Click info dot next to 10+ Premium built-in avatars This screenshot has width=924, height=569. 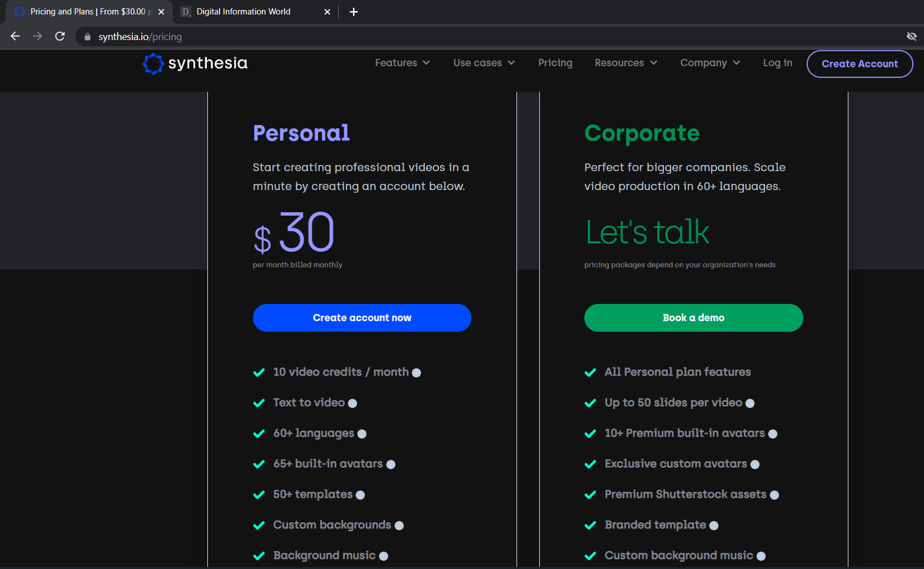click(x=773, y=434)
